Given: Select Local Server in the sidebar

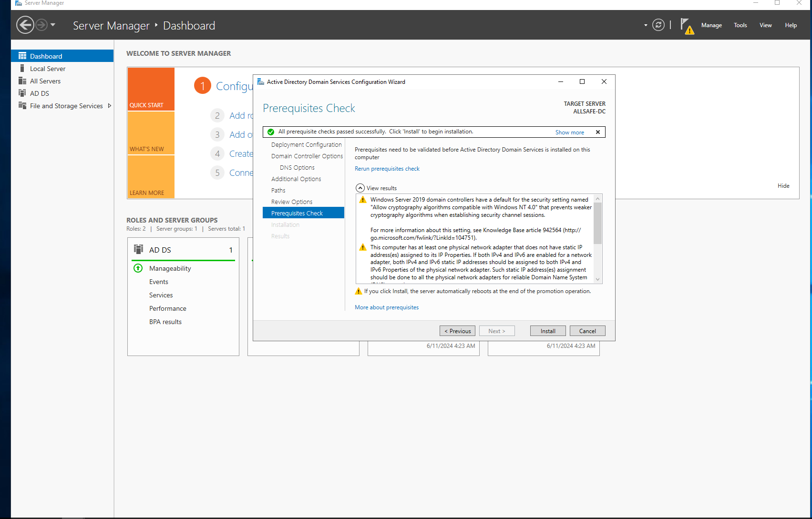Looking at the screenshot, I should click(62, 69).
